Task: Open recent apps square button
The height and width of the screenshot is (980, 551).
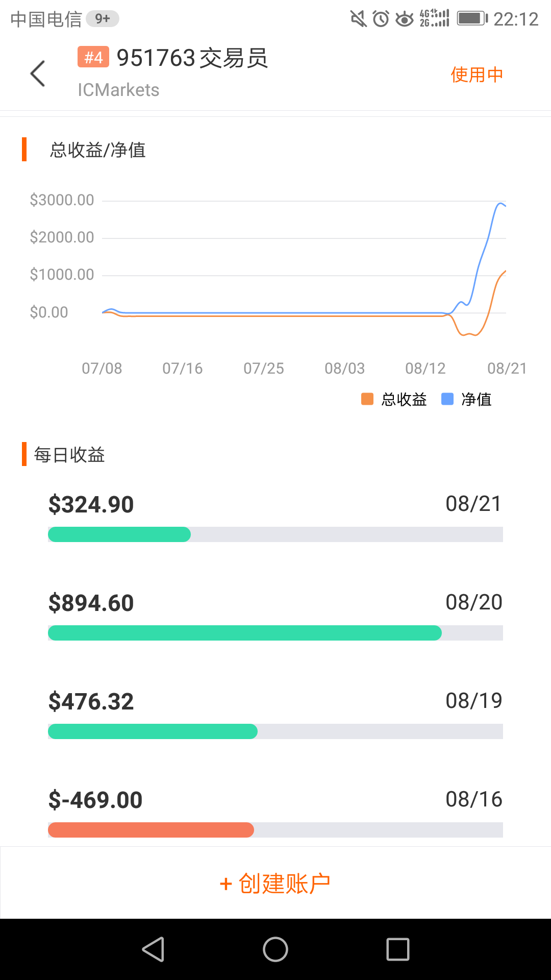Action: tap(398, 949)
